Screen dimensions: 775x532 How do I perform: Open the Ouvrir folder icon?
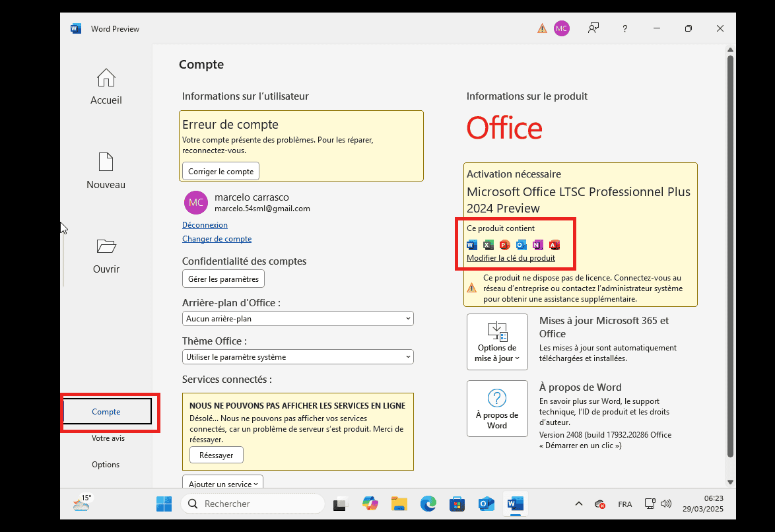106,246
